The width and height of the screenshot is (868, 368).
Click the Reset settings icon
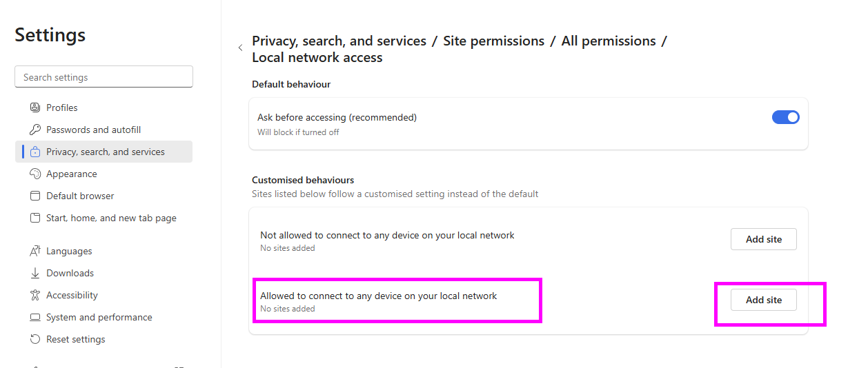click(35, 339)
